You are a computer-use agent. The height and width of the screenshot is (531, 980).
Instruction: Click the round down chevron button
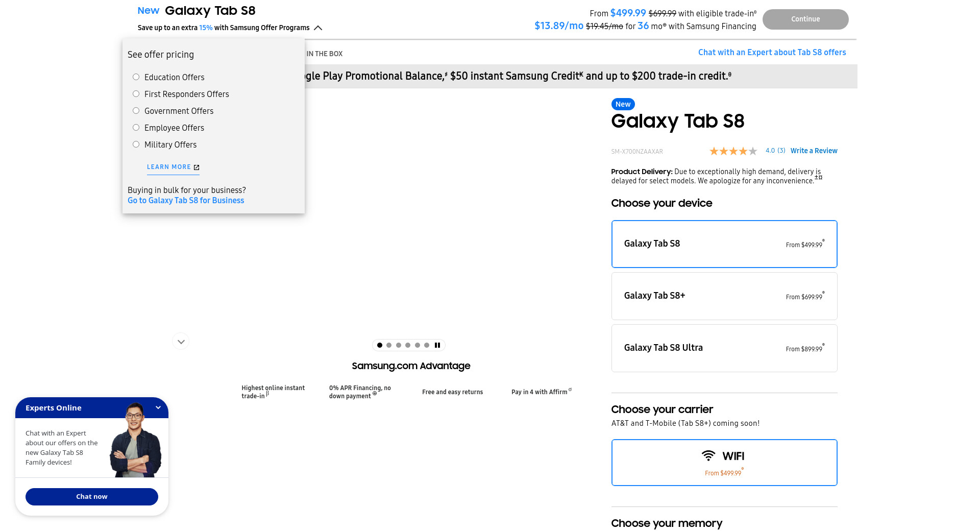[x=181, y=342]
